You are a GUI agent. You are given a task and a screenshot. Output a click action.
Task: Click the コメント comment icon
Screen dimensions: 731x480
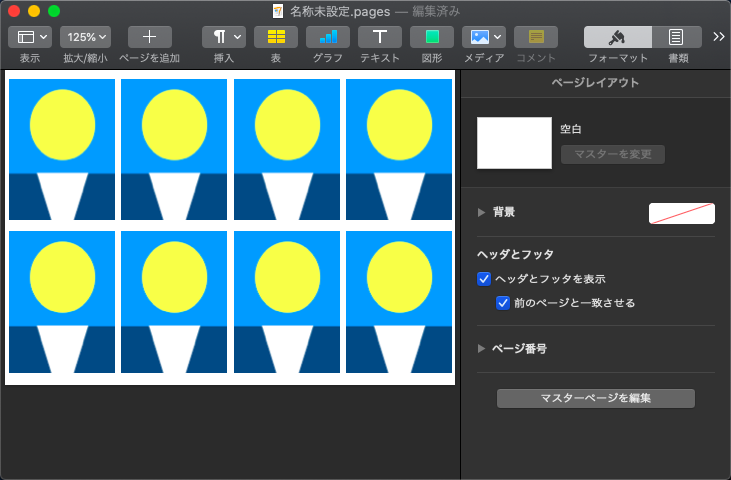[x=536, y=37]
